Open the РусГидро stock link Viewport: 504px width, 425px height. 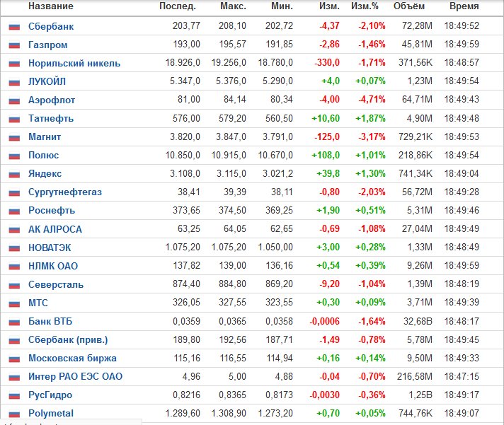coord(50,395)
